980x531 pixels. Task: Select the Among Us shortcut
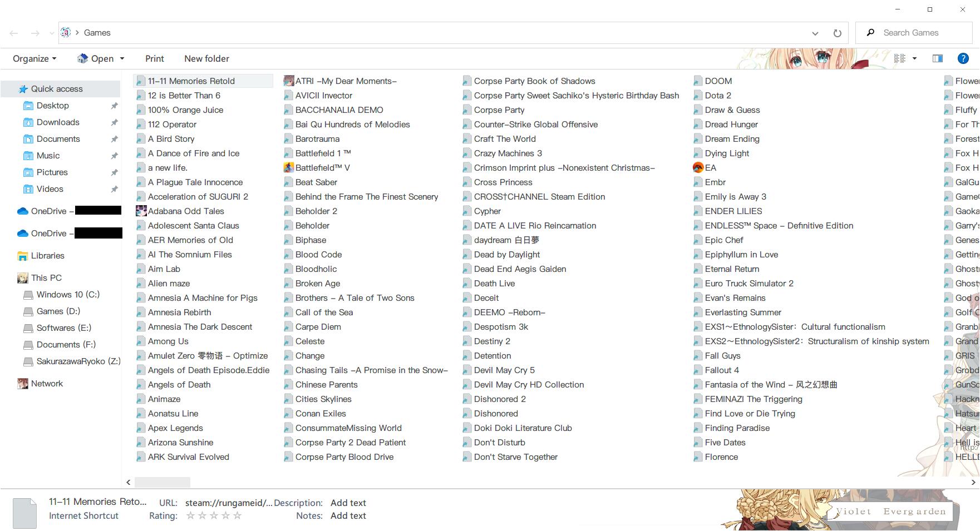tap(168, 341)
